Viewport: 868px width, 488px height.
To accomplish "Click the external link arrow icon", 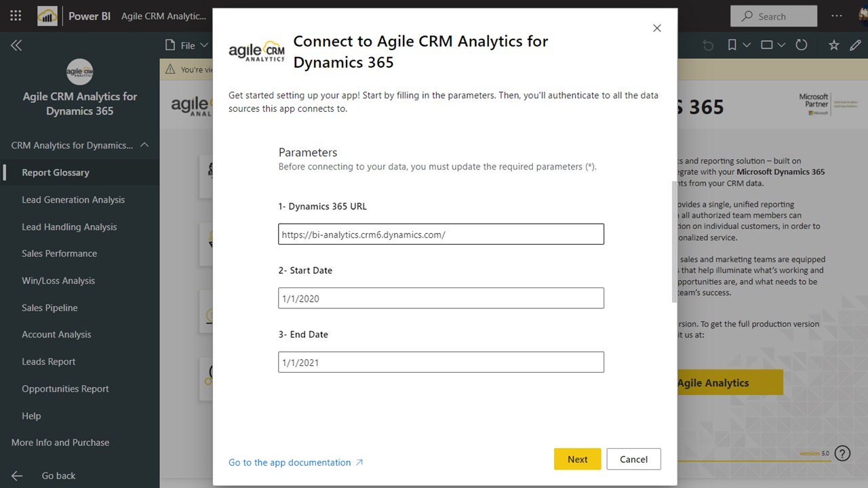I will (x=359, y=462).
